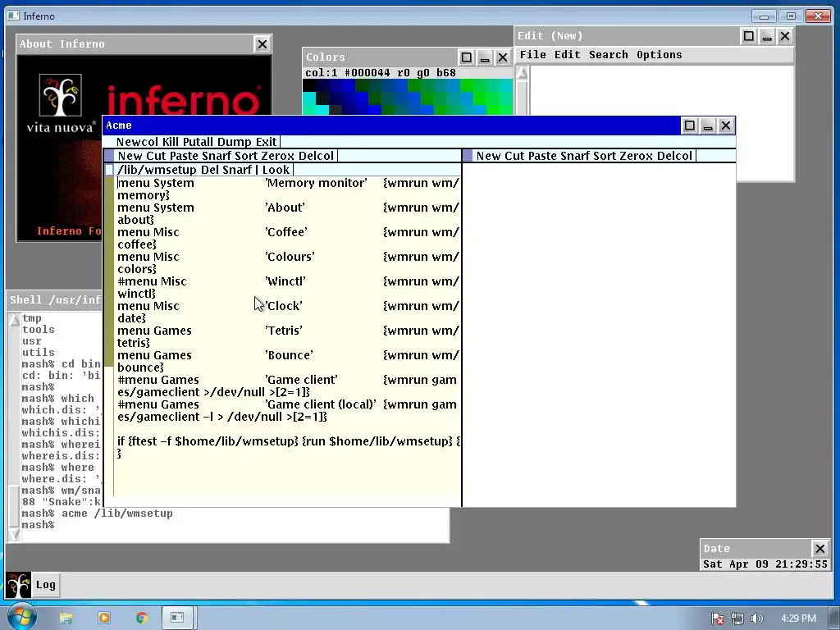The width and height of the screenshot is (840, 630).
Task: Open Chrome from the taskbar
Action: (x=141, y=619)
